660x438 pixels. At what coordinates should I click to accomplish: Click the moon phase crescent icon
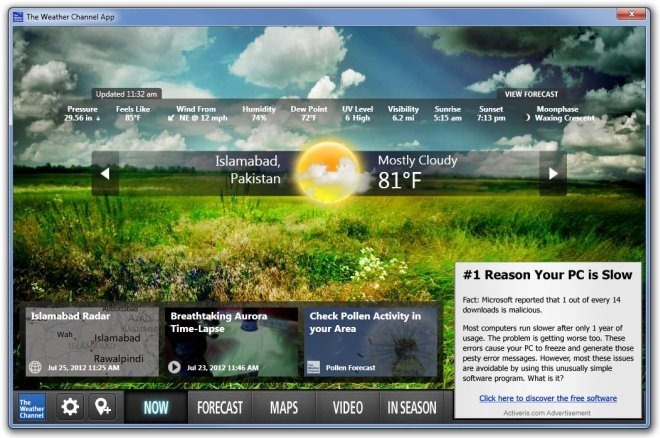(x=527, y=118)
